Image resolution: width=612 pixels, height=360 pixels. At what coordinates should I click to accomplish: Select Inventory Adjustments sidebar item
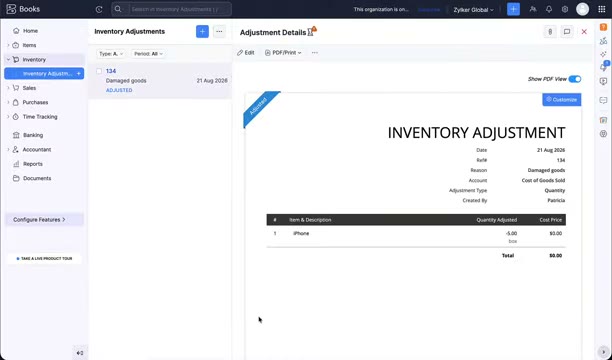(44, 73)
